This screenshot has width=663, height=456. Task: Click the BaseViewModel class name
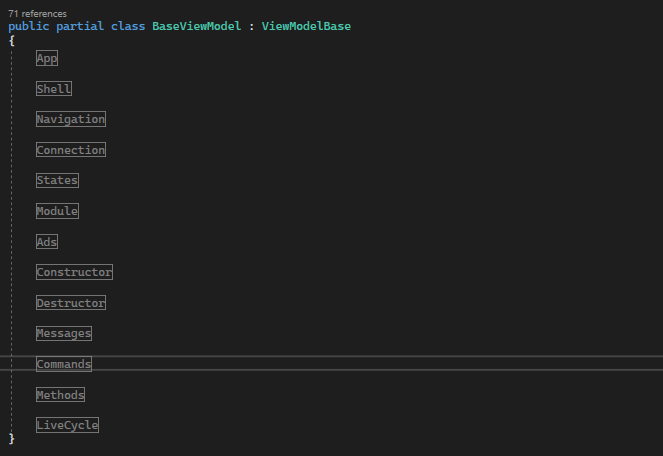click(197, 26)
